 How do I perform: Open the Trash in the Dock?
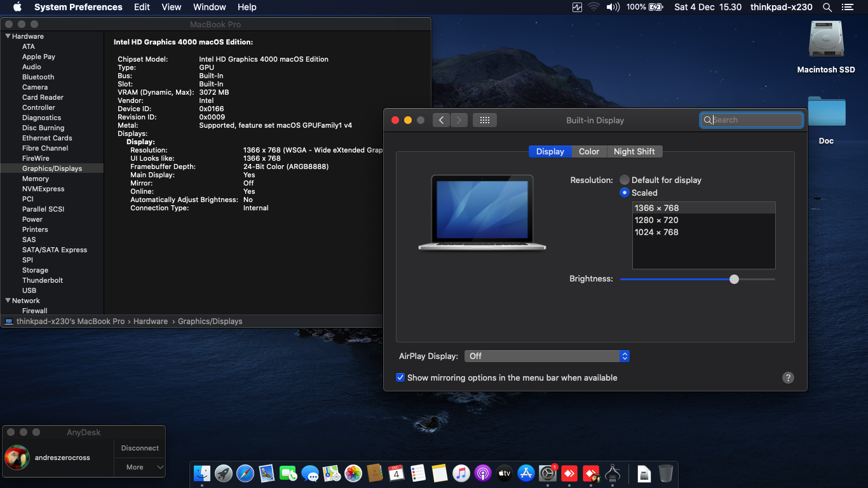pyautogui.click(x=665, y=473)
